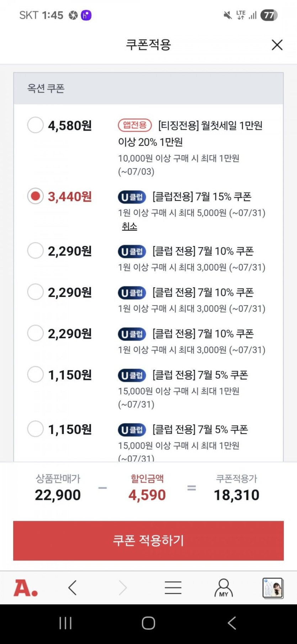Tap Android recent apps button

click(65, 623)
